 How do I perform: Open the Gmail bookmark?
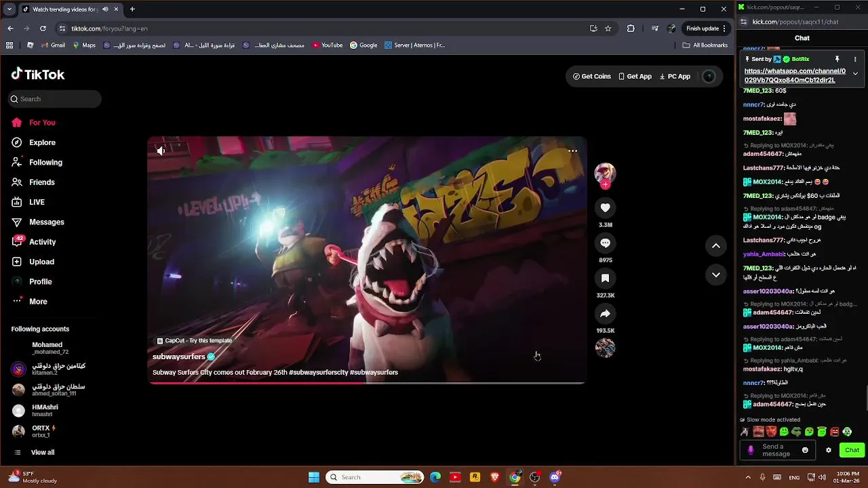[53, 45]
